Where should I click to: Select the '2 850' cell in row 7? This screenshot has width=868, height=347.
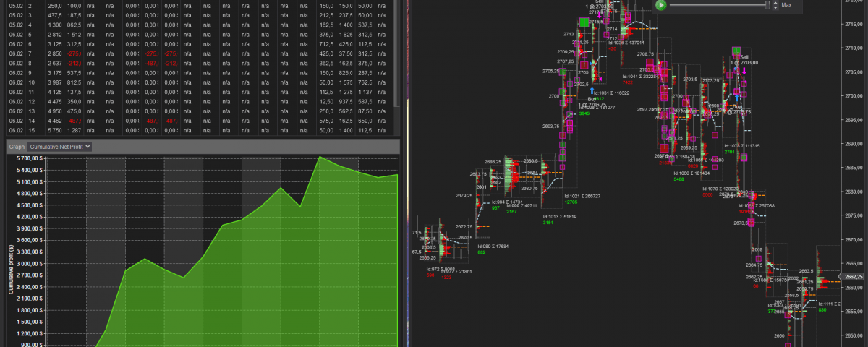pyautogui.click(x=55, y=53)
